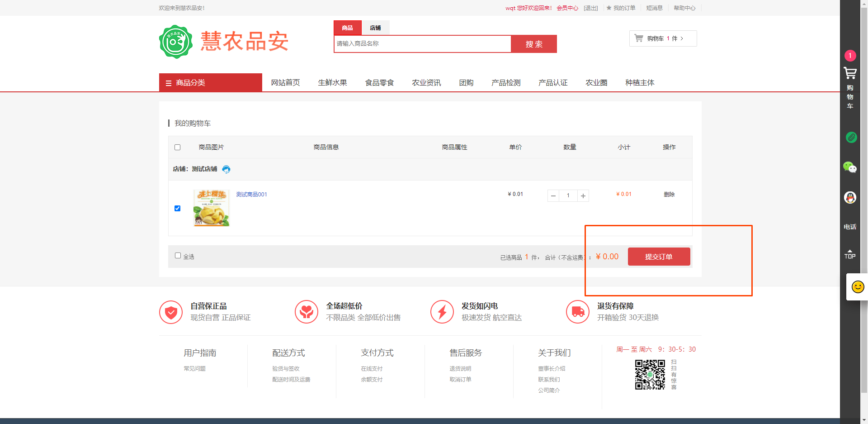Click the blue store chat icon
Screen dimensions: 868x424
[226, 169]
